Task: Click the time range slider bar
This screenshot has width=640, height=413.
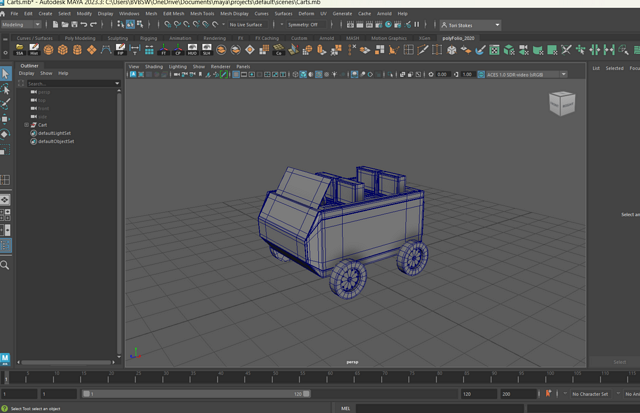Action: (196, 394)
